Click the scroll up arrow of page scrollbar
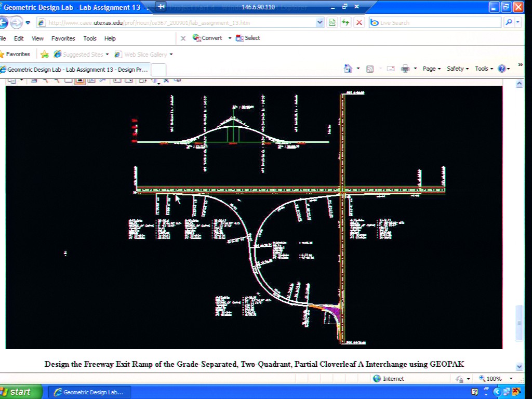Screen dimensions: 532x399 (519, 84)
